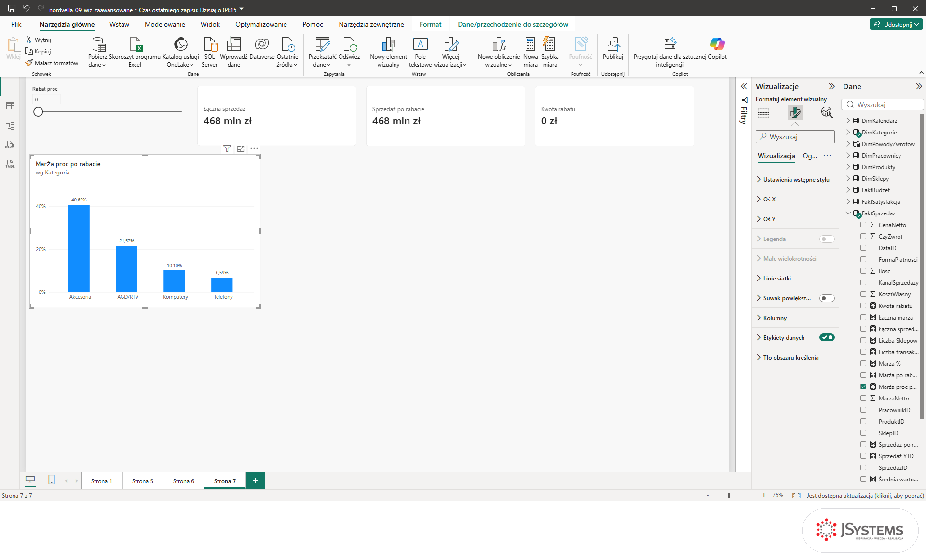
Task: Enable the Suwak powiększenia toggle
Action: tap(827, 298)
